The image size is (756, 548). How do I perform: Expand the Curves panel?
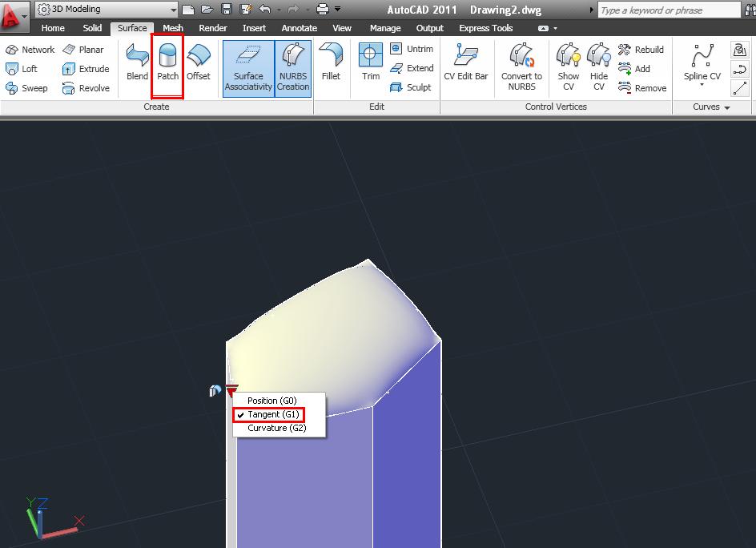pos(711,107)
